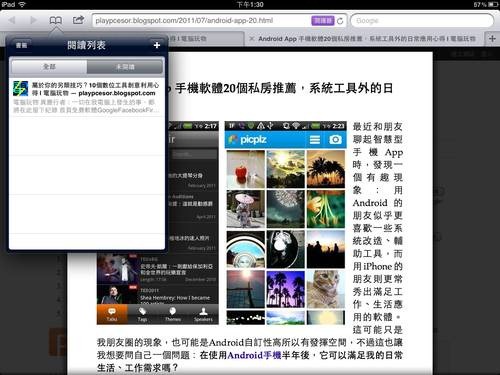This screenshot has height=375, width=500.
Task: Tap the battery indicator in status bar
Action: (x=492, y=4)
